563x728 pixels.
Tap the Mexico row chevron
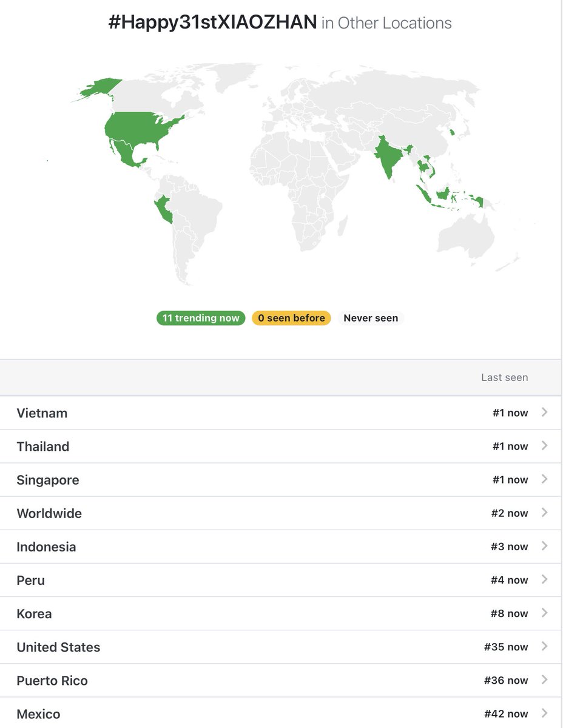(544, 713)
